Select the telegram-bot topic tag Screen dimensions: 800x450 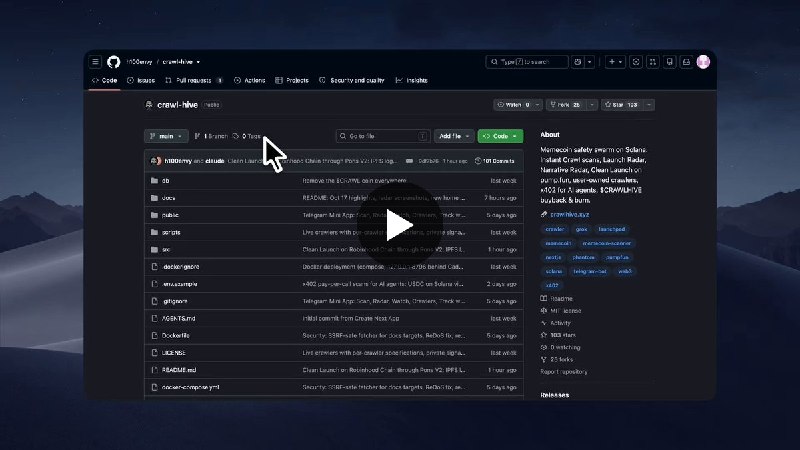coord(590,271)
